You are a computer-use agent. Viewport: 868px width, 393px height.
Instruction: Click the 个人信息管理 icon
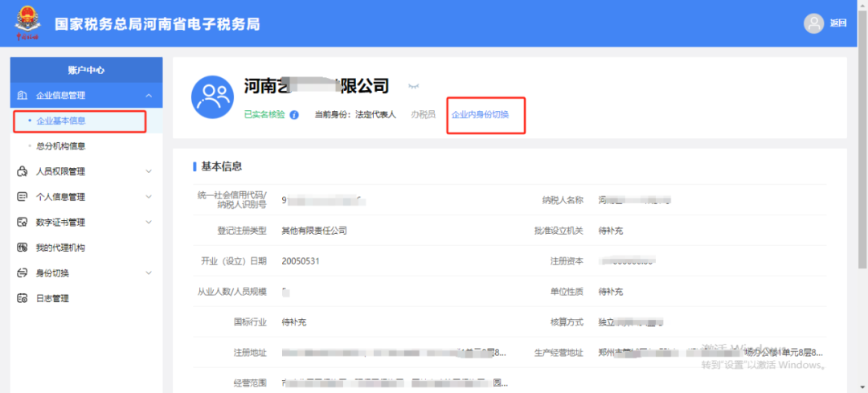(x=23, y=197)
